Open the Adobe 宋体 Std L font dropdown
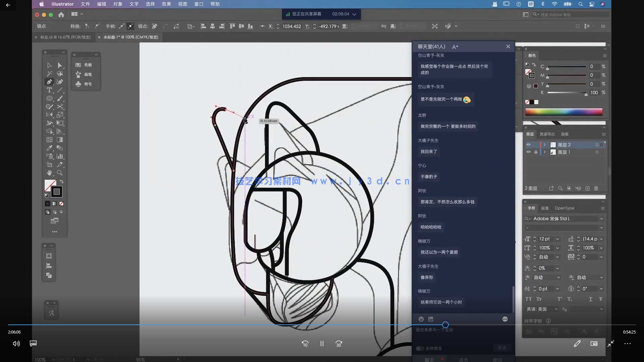 tap(601, 219)
